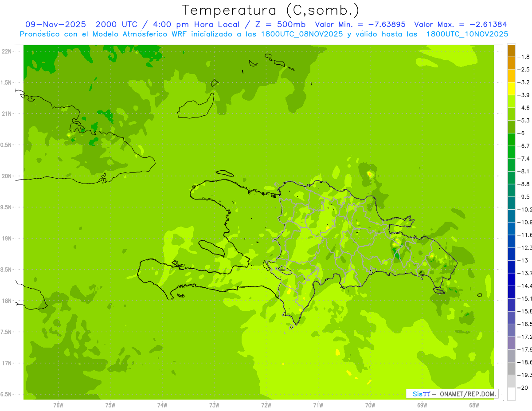Click the '9.5N' latitude label
This screenshot has width=532, height=411.
point(6,207)
